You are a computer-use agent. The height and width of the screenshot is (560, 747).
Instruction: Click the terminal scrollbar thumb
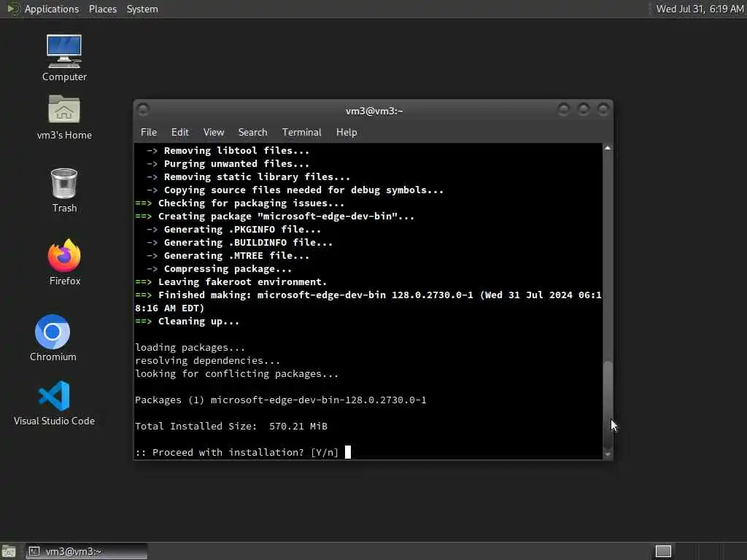(x=608, y=405)
